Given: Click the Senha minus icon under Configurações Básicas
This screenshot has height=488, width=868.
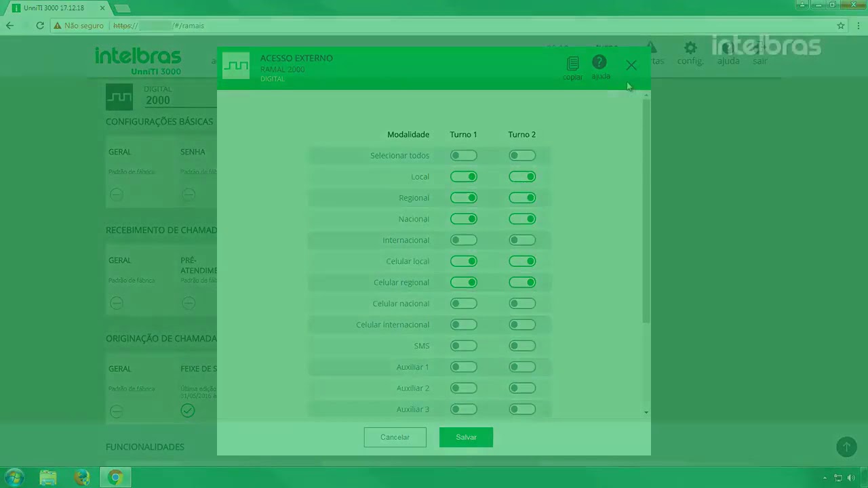Looking at the screenshot, I should (x=189, y=195).
